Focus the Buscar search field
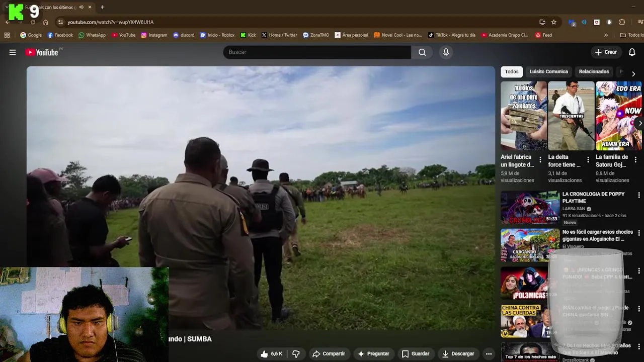The width and height of the screenshot is (644, 362). (317, 52)
